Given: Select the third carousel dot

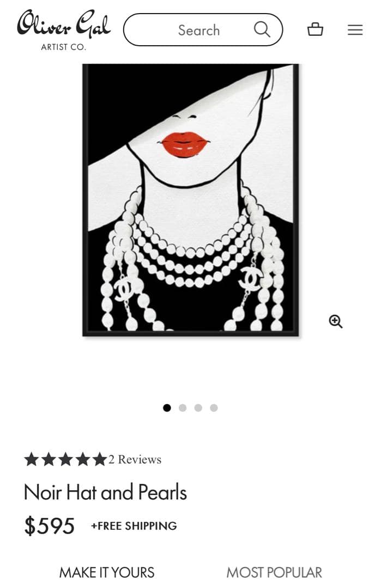Looking at the screenshot, I should (198, 408).
